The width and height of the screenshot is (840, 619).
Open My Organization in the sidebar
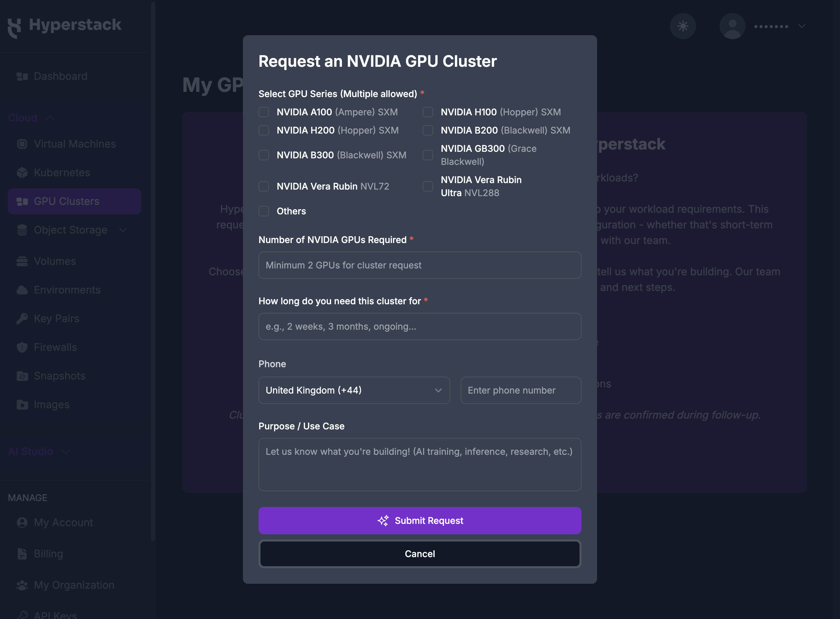pos(74,585)
